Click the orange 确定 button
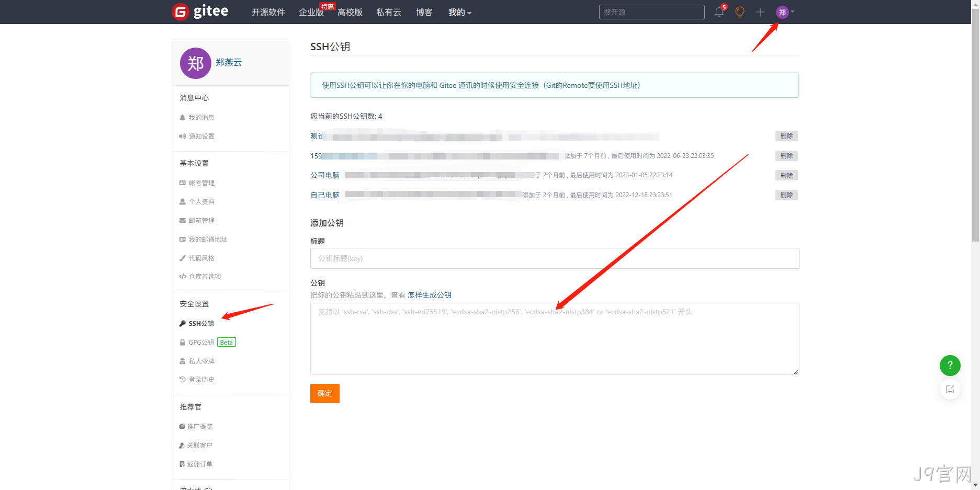The image size is (980, 490). [x=325, y=393]
